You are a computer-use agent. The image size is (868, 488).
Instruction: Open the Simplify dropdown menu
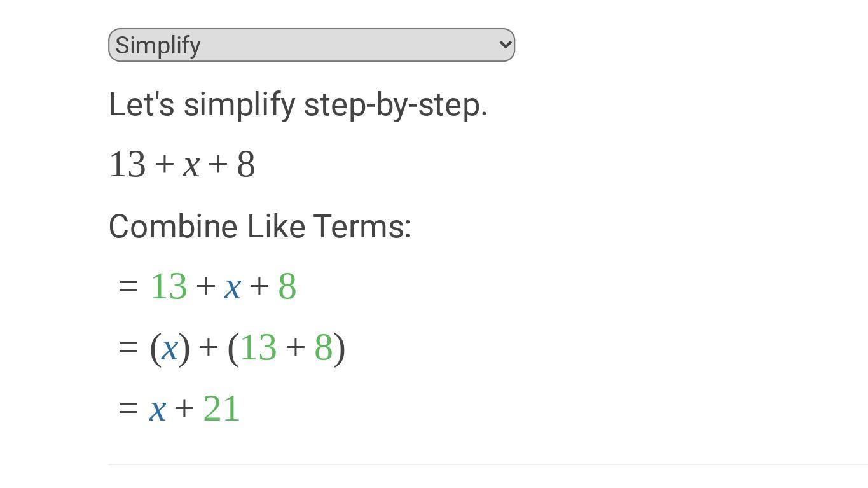click(312, 45)
